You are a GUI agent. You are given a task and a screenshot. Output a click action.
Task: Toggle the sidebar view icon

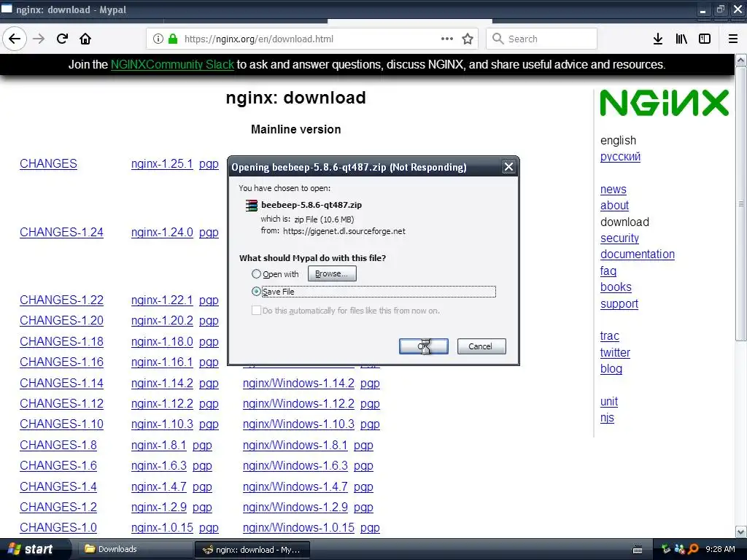click(705, 39)
